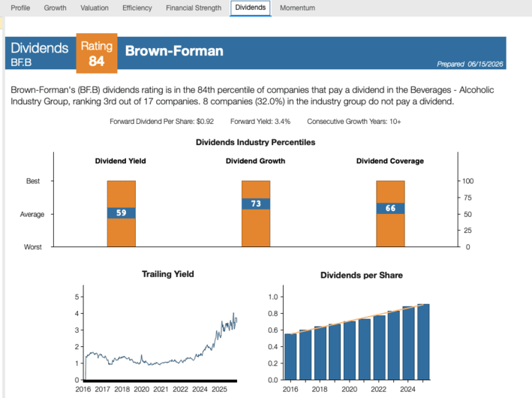Click the Prepared 06/15/2026 date
Viewport: 532px width, 398px height.
[x=470, y=64]
